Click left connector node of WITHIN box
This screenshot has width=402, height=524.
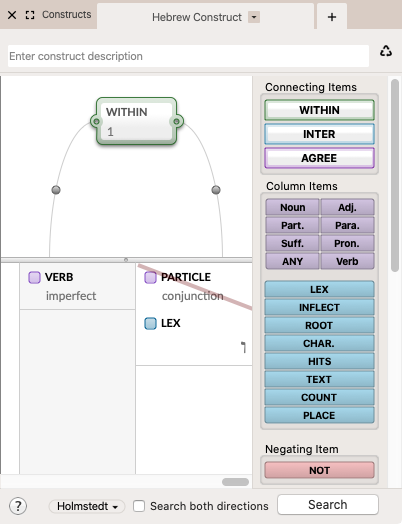96,121
